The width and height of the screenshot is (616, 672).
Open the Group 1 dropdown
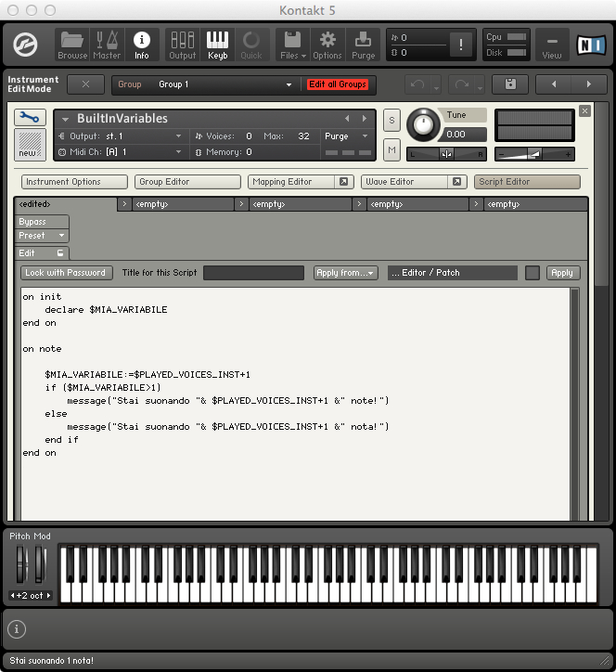tap(223, 84)
